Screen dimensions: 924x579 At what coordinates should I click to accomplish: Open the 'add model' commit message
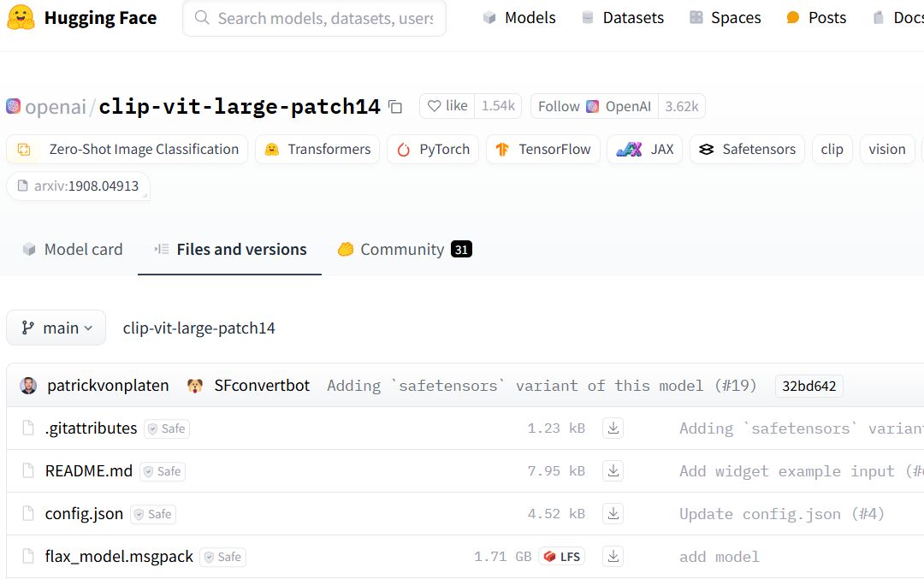720,557
